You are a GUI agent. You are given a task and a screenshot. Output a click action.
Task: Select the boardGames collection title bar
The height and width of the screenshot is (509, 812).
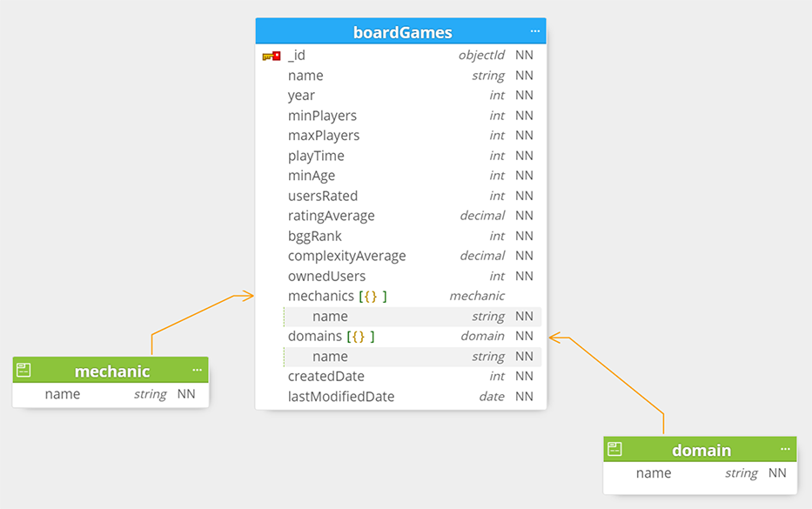(401, 31)
